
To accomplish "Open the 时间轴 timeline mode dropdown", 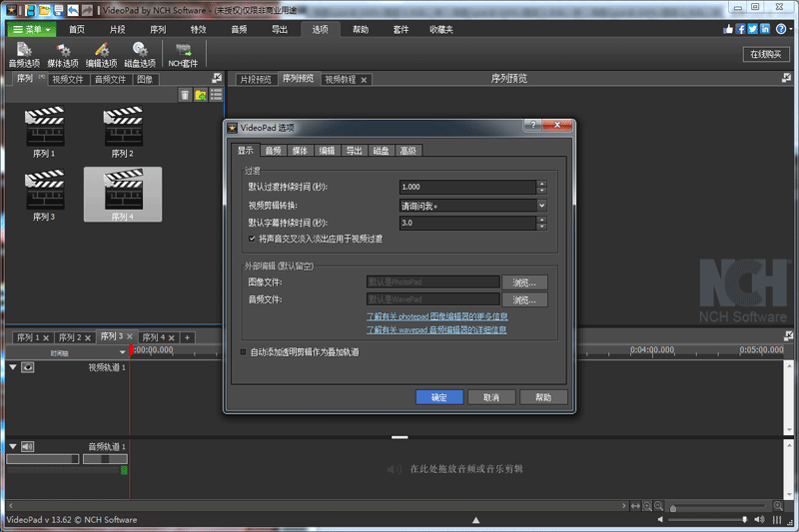I will (x=122, y=351).
